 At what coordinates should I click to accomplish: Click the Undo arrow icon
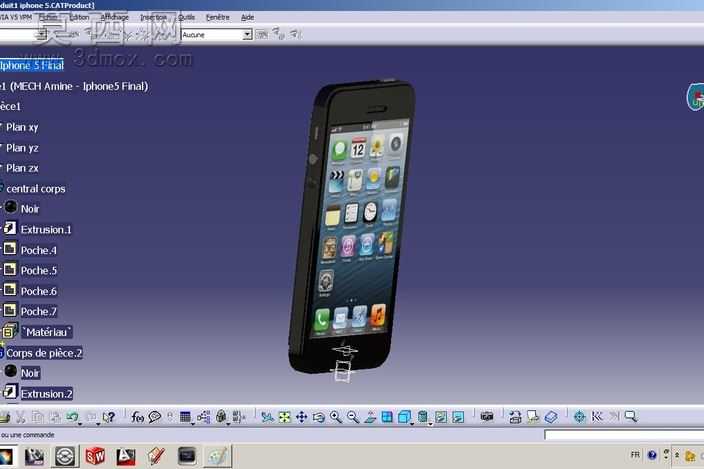(72, 416)
